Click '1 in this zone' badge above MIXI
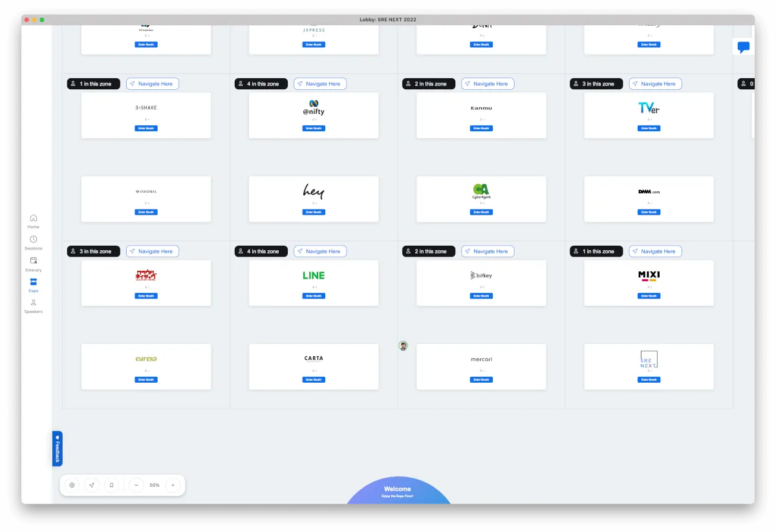The height and width of the screenshot is (532, 776). tap(596, 251)
